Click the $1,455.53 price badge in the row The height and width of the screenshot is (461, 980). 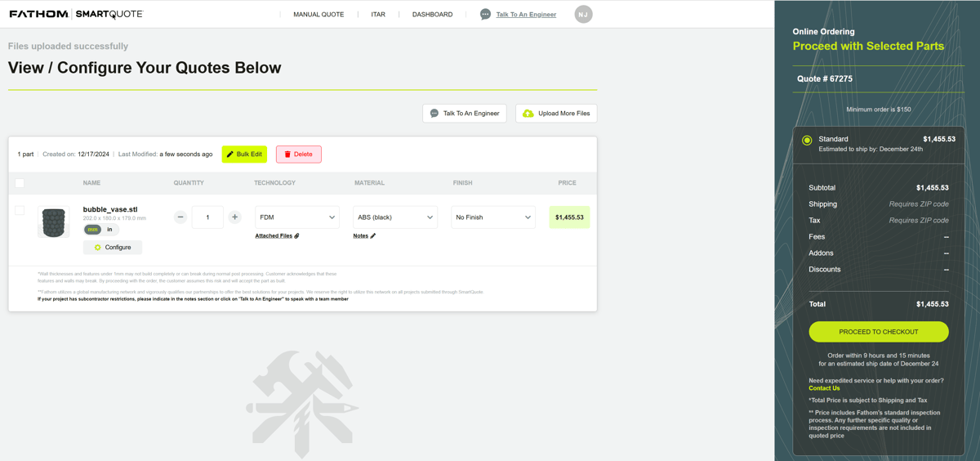pyautogui.click(x=569, y=217)
